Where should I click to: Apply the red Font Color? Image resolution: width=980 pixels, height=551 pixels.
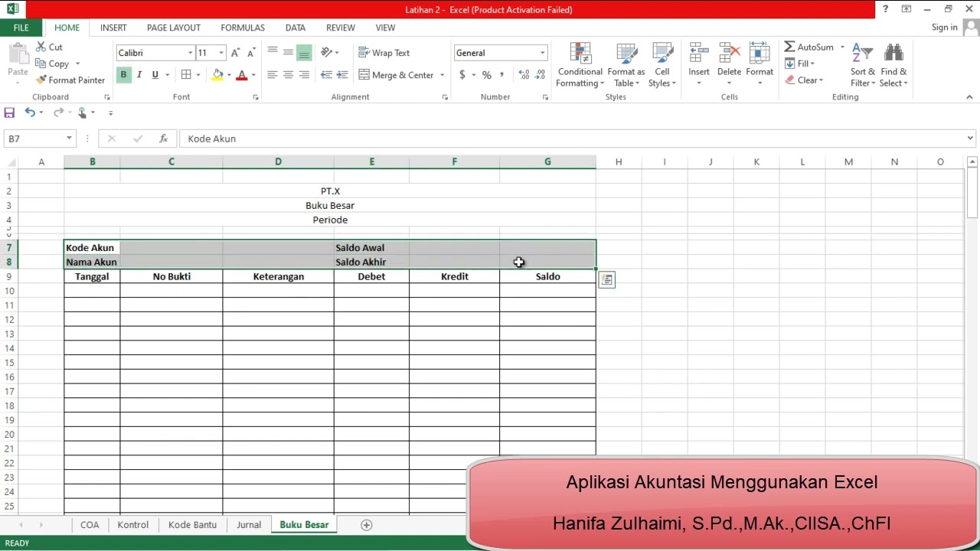[242, 75]
